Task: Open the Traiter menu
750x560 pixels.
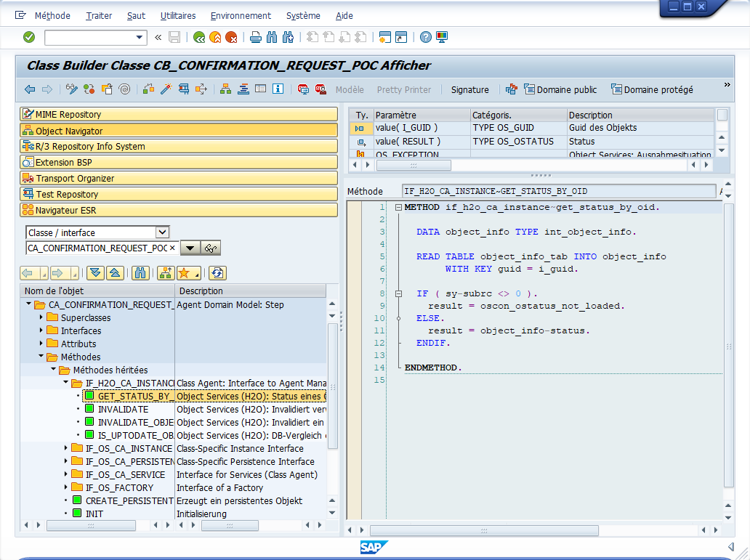Action: [x=99, y=16]
